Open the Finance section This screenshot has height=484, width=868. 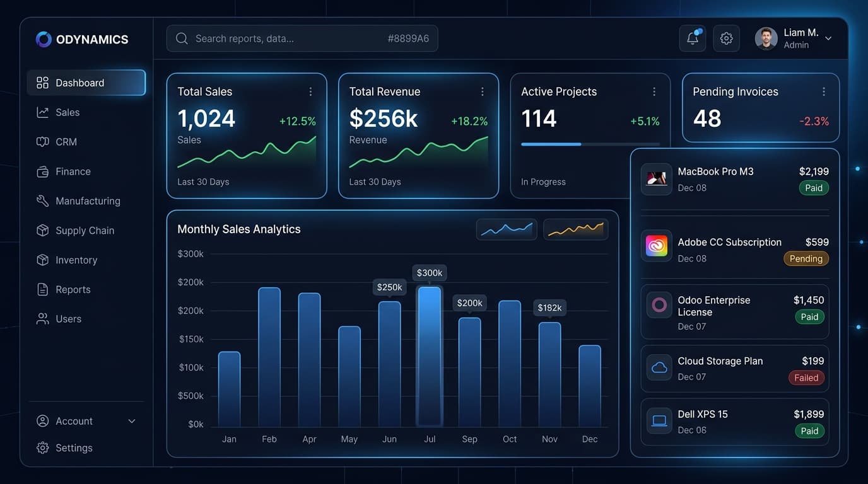coord(86,171)
